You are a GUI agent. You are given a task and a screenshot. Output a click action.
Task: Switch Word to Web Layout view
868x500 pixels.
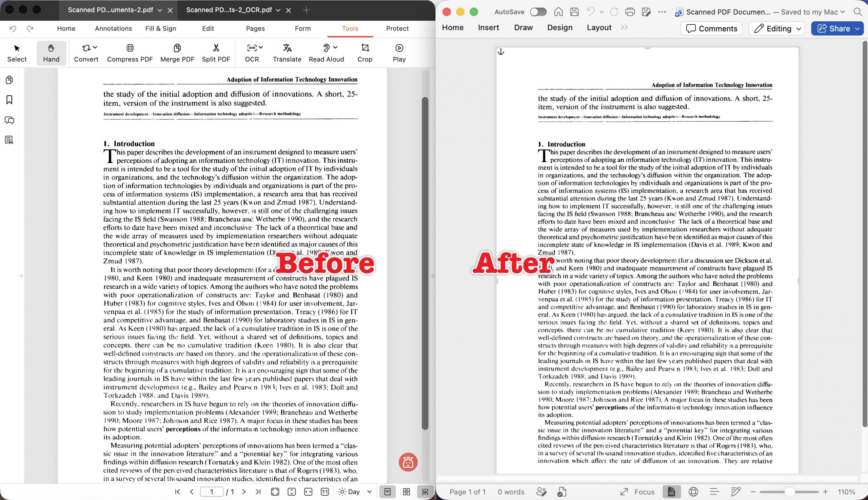(693, 492)
